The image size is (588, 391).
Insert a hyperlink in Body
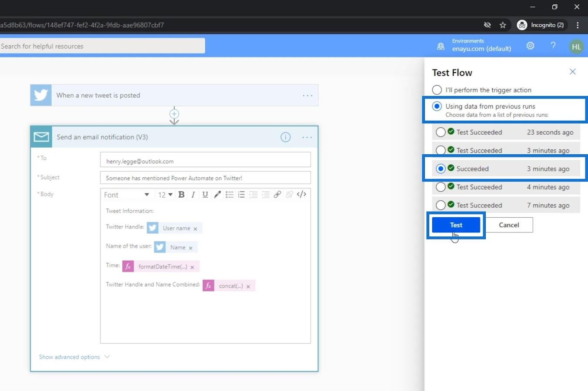pos(277,195)
